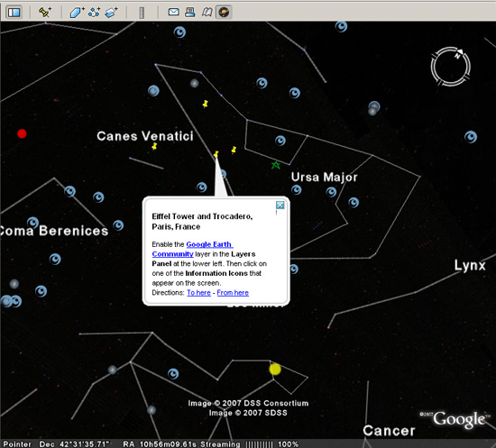
Task: Open the Google Earth Community link
Action: tap(192, 249)
